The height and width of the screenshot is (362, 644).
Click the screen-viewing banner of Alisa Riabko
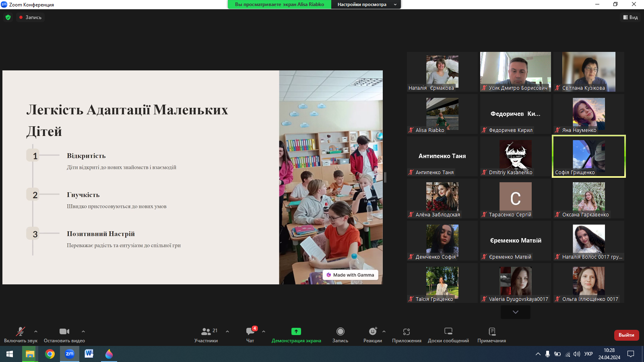pyautogui.click(x=280, y=4)
